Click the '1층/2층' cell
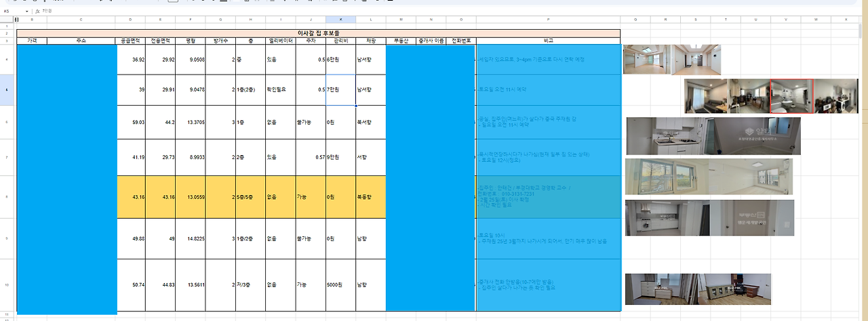This screenshot has height=321, width=868. point(250,238)
